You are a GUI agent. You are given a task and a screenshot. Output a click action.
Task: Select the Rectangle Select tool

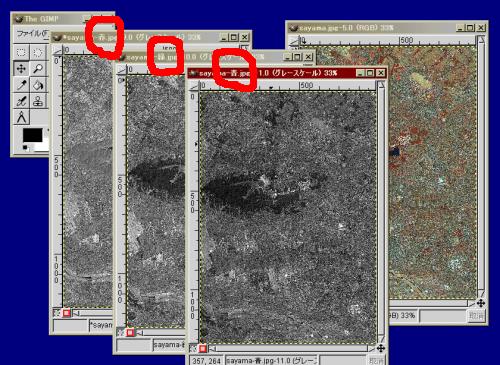click(21, 52)
